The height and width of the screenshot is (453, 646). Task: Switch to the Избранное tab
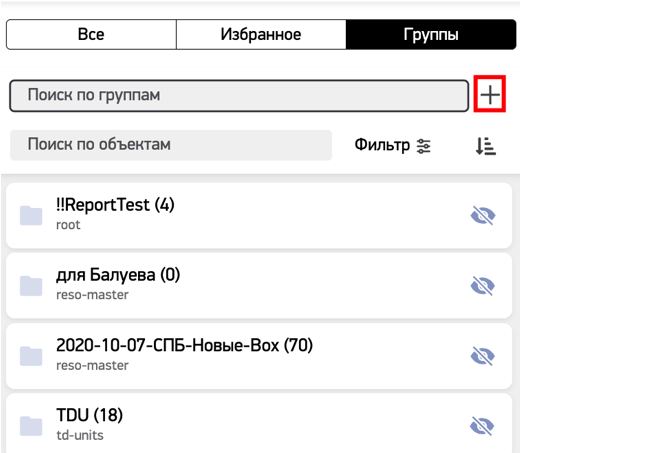tap(261, 35)
